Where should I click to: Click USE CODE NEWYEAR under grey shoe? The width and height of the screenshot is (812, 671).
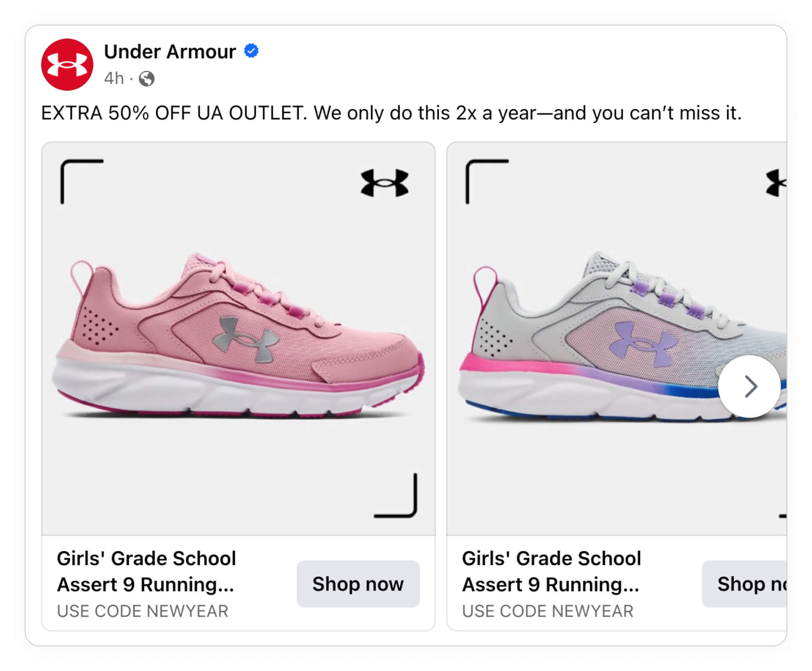click(x=548, y=611)
